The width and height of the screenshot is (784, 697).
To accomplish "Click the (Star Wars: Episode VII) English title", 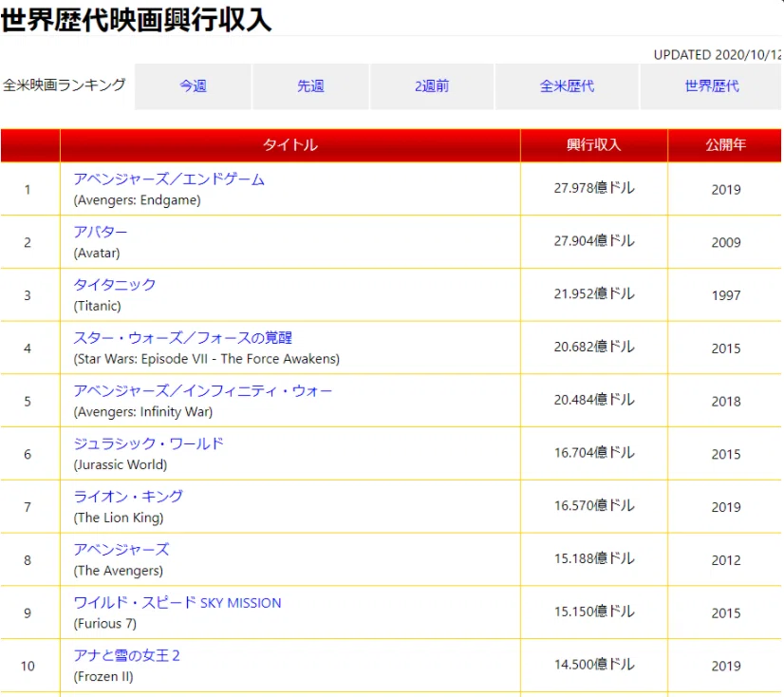I will click(207, 359).
